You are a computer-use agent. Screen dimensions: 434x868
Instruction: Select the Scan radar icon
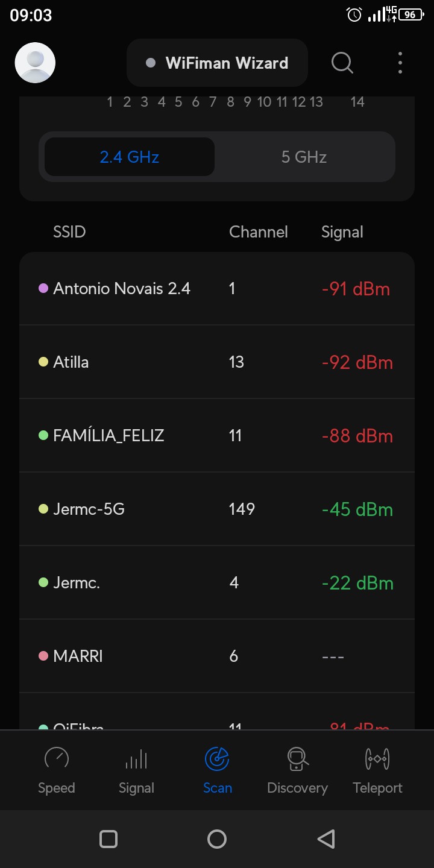(x=217, y=758)
